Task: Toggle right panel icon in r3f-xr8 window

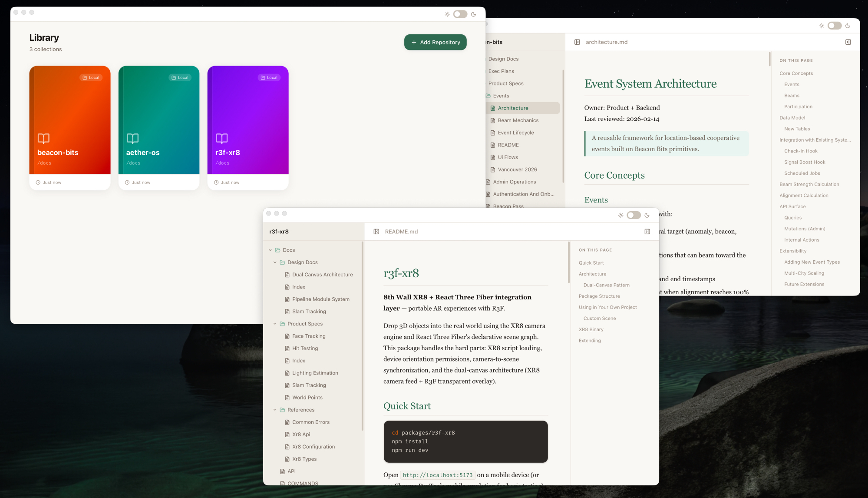Action: [x=647, y=232]
